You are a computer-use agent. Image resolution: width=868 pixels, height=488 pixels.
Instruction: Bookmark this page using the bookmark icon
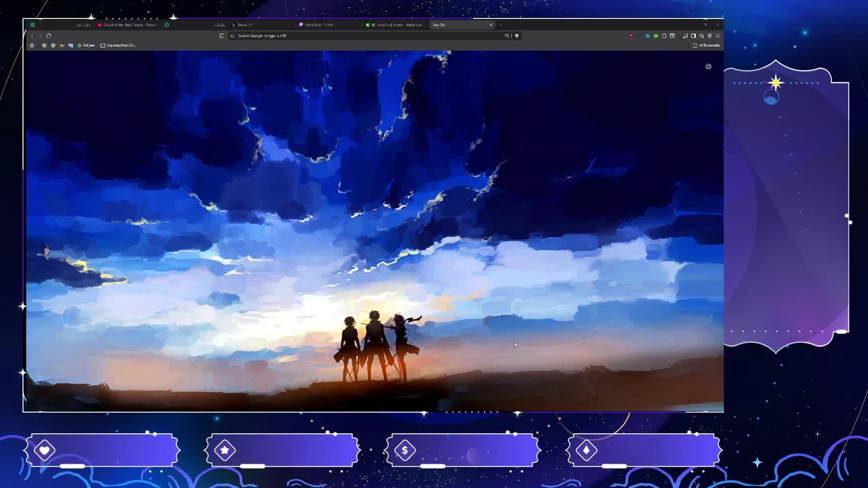coord(222,35)
